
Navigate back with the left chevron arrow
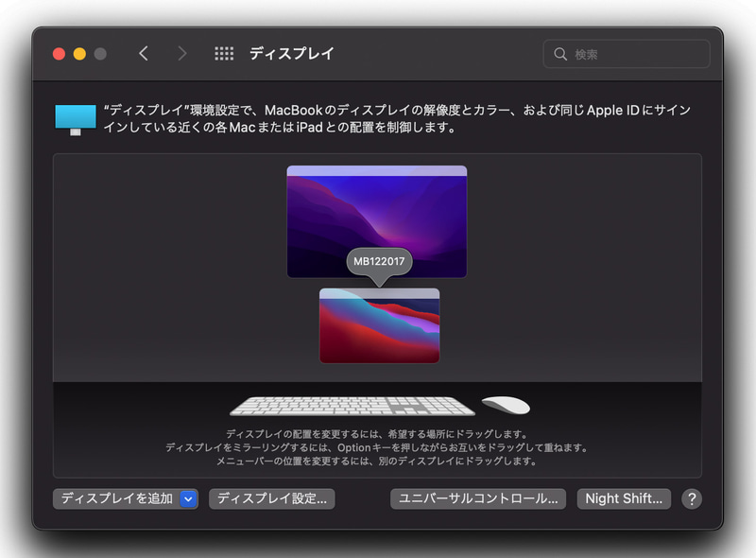143,54
